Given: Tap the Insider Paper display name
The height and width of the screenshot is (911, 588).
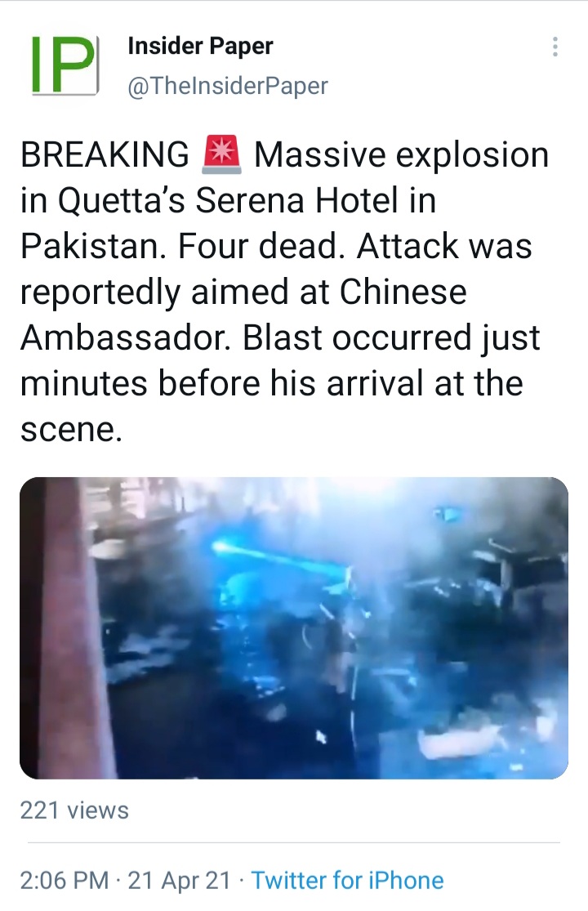Looking at the screenshot, I should tap(200, 46).
